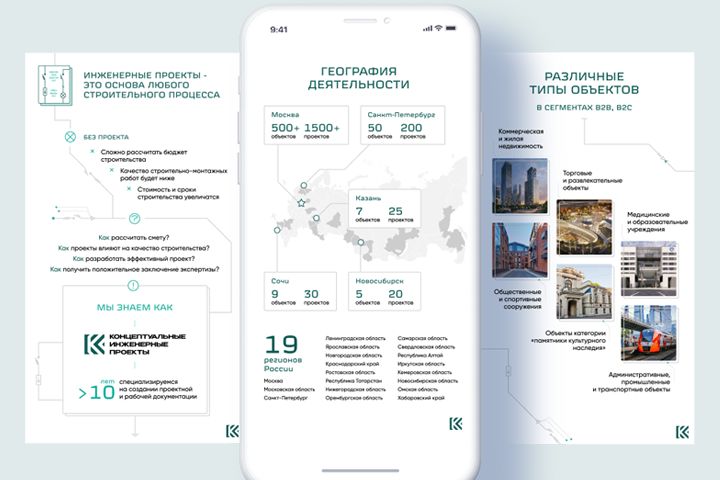720x480 pixels.
Task: Select the Novosibirsk marker on the map
Action: [361, 242]
